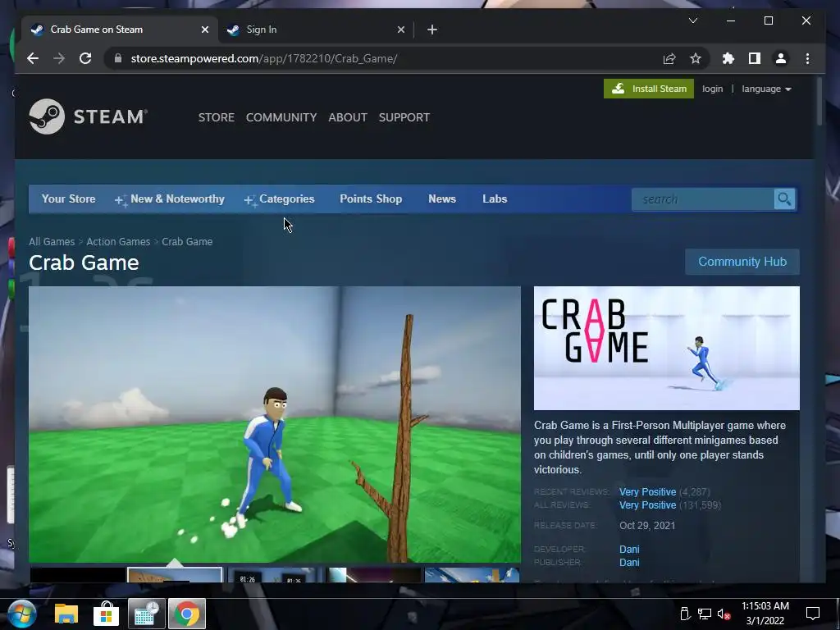Click the padlock site info icon
Screen dimensions: 840x630
[118, 58]
